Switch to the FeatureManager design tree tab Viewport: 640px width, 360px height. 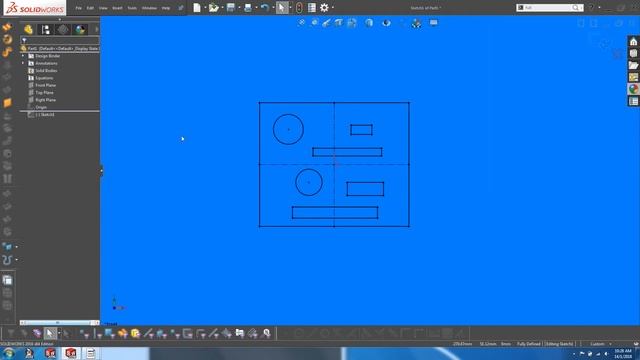point(28,29)
